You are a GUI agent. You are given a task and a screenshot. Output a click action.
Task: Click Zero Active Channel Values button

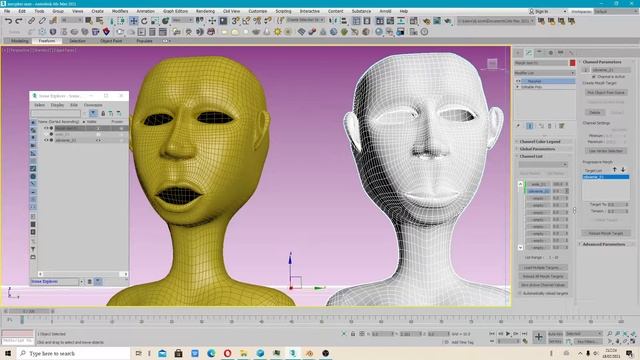543,285
